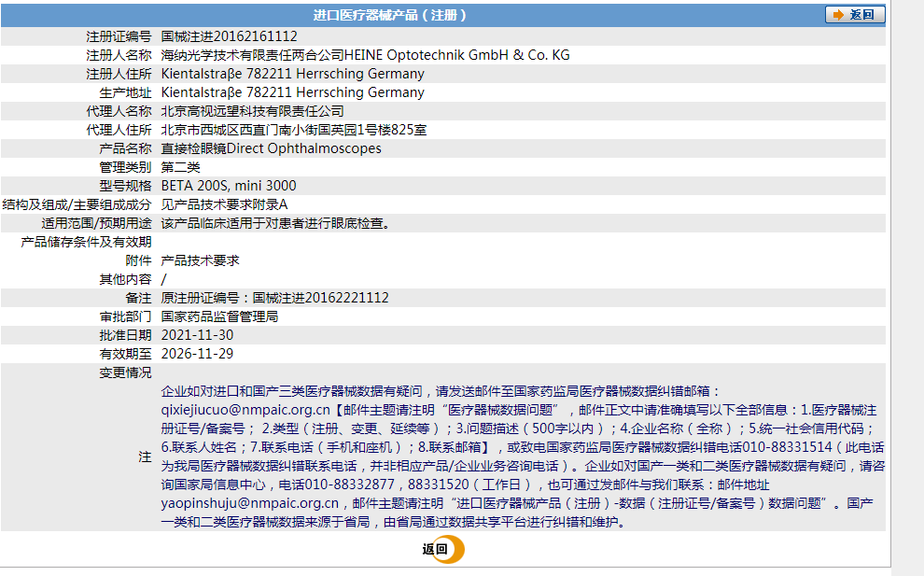Click remark 原注册证编号：国械注进20162221112
924x576 pixels.
pos(275,298)
